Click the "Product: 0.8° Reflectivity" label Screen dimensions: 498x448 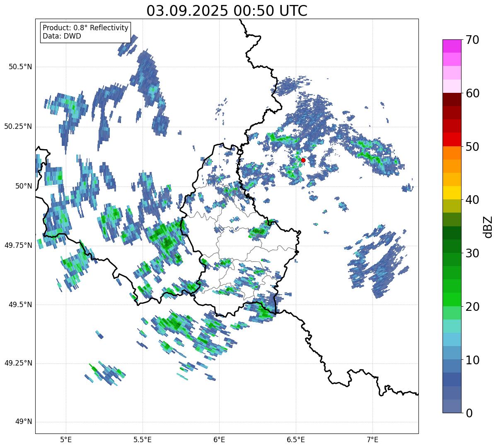click(x=86, y=28)
